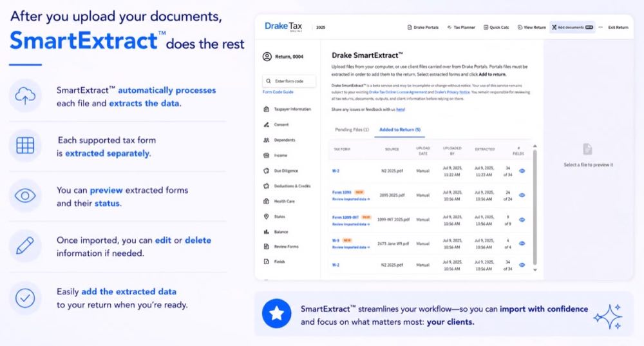Click Review imported data under W-9
The width and height of the screenshot is (644, 346).
(x=351, y=247)
